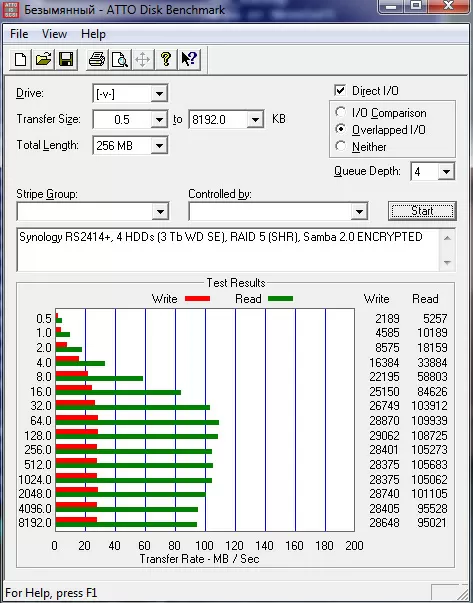Image resolution: width=473 pixels, height=603 pixels.
Task: Click the New document toolbar icon
Action: 20,60
